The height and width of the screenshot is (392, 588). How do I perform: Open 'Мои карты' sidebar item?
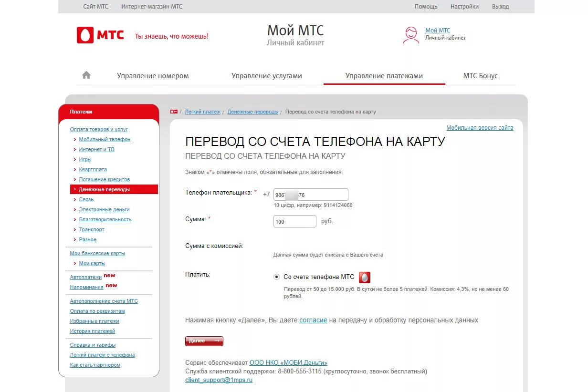coord(92,263)
